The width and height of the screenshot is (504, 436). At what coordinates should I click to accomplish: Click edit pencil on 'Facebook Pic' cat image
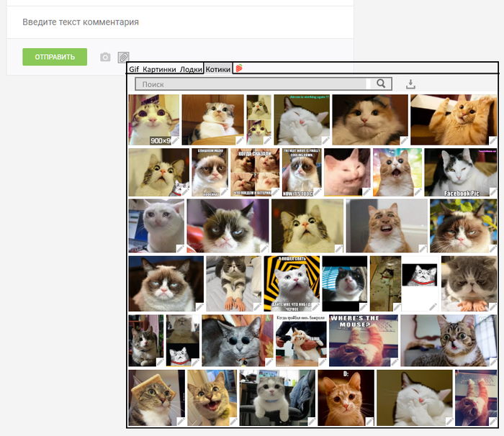[x=492, y=192]
